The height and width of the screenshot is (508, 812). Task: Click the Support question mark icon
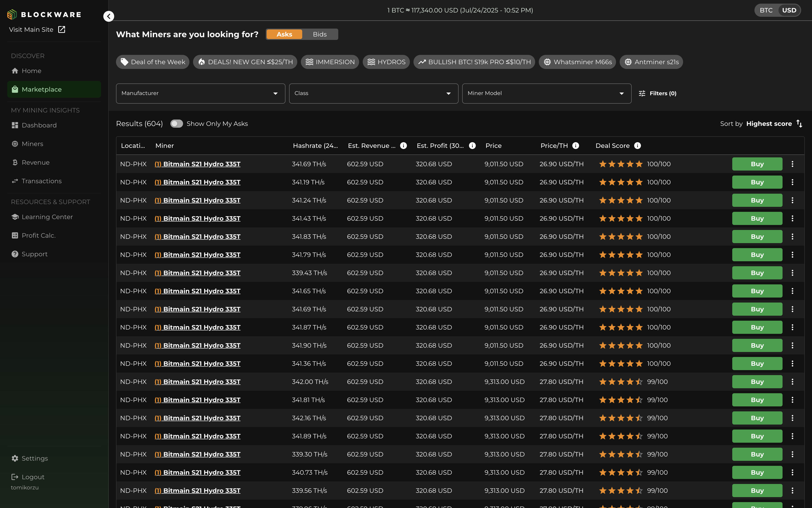pyautogui.click(x=15, y=254)
